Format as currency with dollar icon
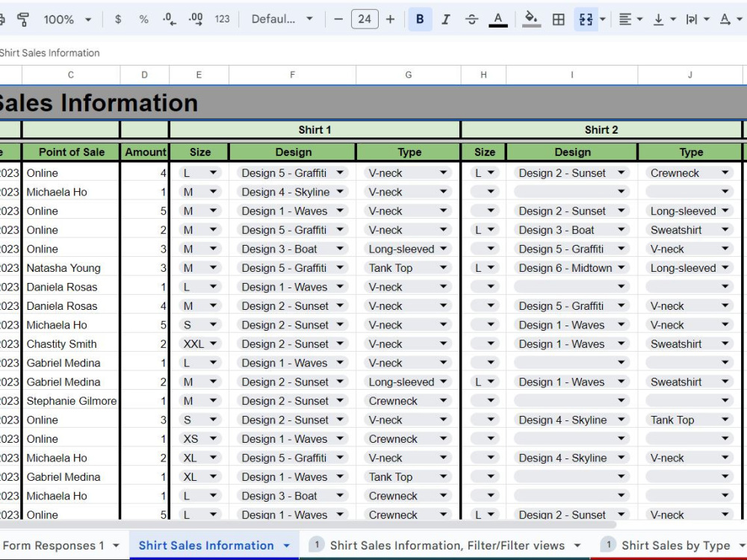Image resolution: width=747 pixels, height=560 pixels. pos(118,19)
